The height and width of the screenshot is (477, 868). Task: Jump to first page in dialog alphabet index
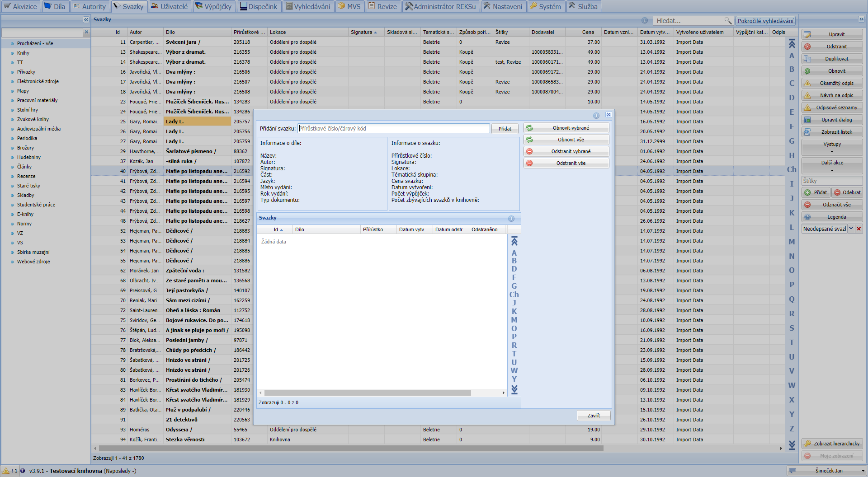coord(514,241)
